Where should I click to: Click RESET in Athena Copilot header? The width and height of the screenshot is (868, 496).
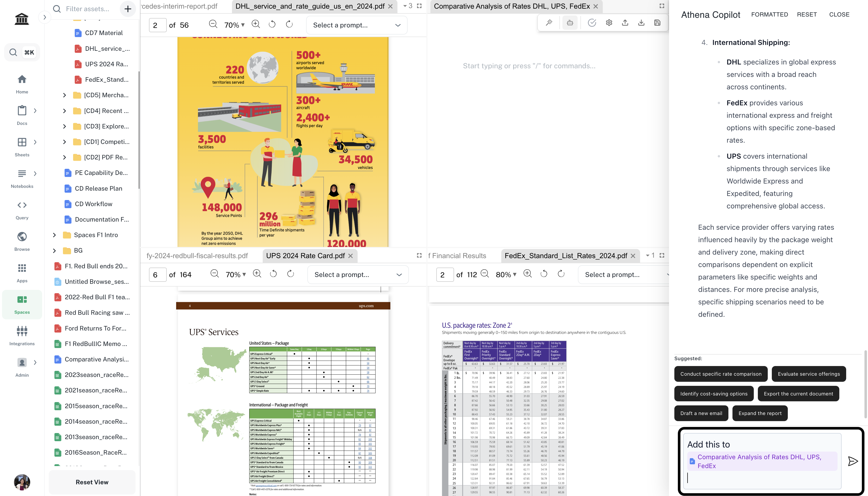(807, 14)
